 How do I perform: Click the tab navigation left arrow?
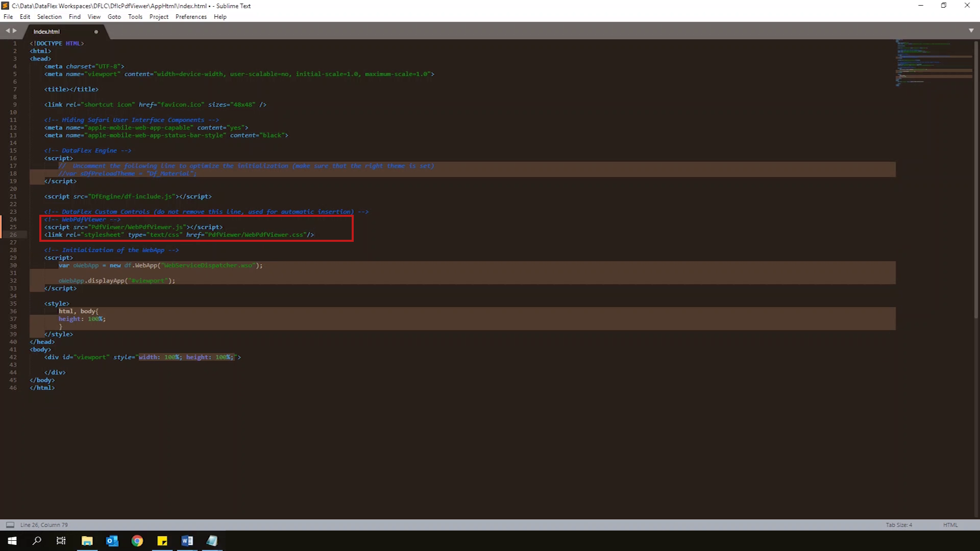click(8, 31)
